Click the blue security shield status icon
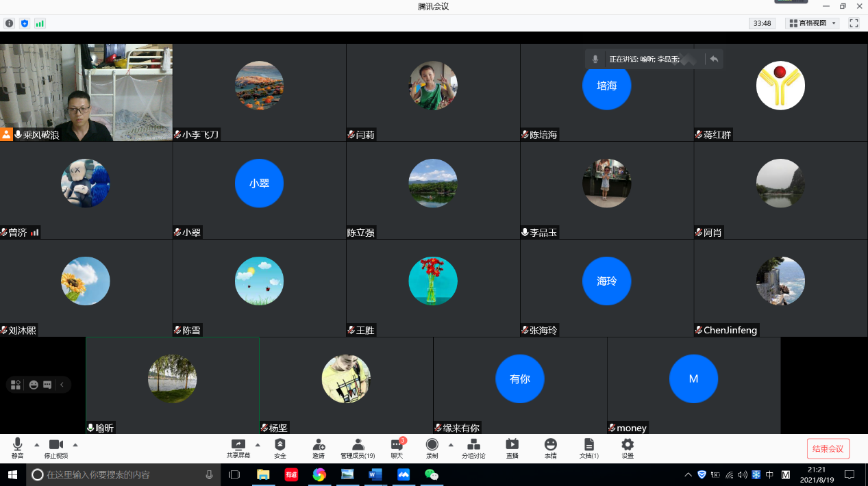The height and width of the screenshot is (486, 868). point(25,23)
